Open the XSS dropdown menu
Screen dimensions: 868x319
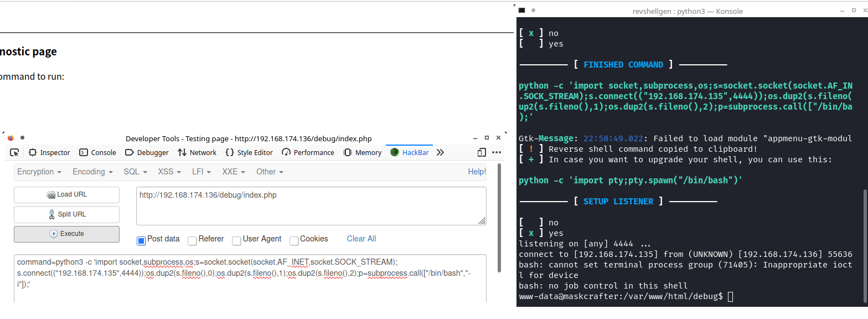click(x=169, y=172)
